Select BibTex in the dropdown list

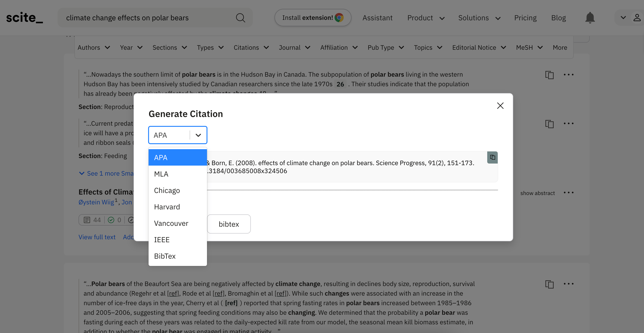click(x=165, y=256)
